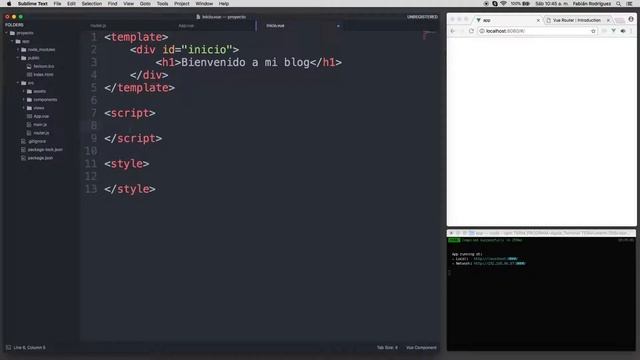Close the Vue Router browser tab
The width and height of the screenshot is (640, 360).
[608, 20]
